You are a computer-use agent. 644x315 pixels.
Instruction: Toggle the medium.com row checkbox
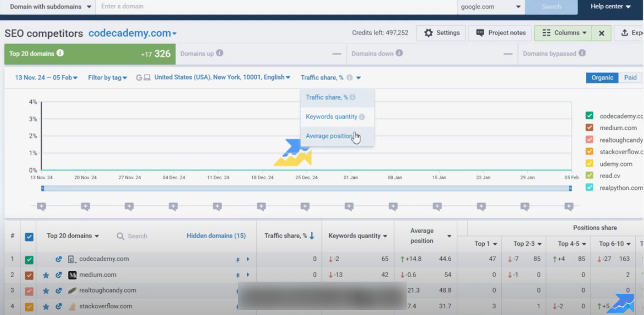[29, 275]
